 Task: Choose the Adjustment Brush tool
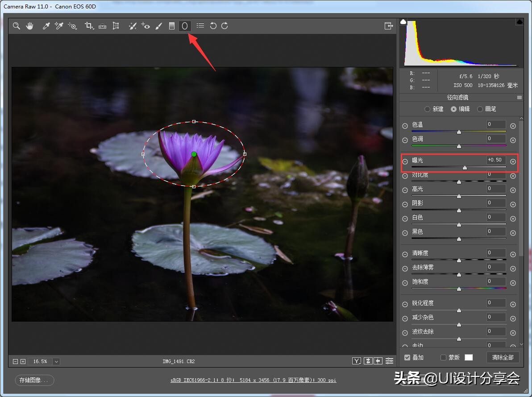click(x=158, y=26)
